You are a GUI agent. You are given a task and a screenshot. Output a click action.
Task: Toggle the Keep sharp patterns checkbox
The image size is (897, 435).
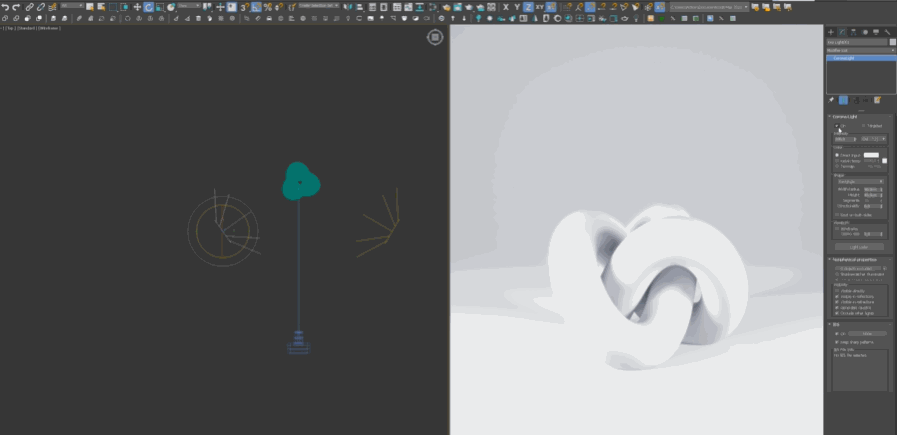[x=837, y=342]
